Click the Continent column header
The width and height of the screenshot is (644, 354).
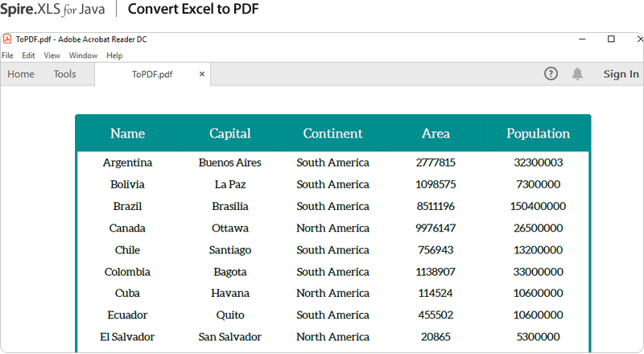[332, 134]
